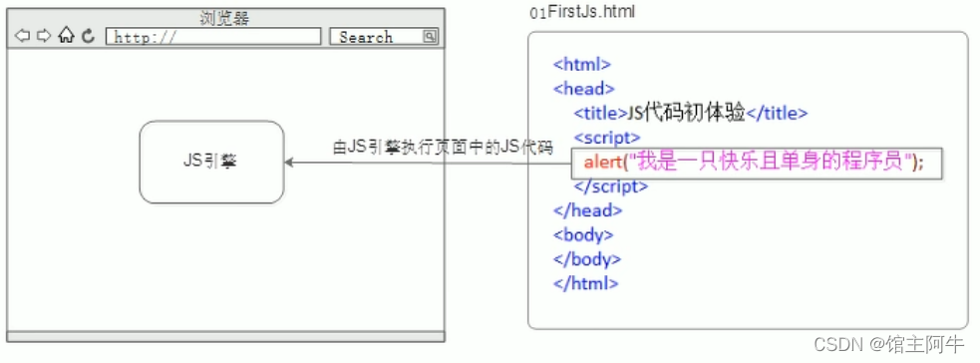Click the 浏览器 window title
Screen dimensions: 980x363
(224, 18)
